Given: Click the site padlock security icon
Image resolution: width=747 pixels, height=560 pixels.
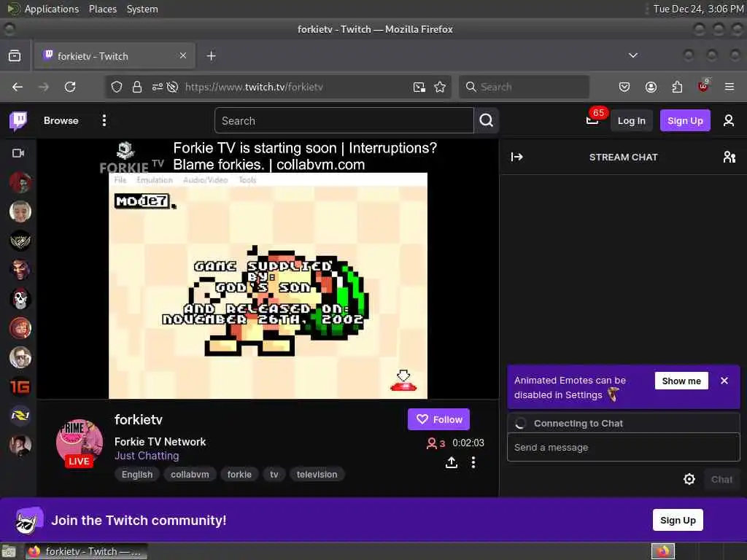Looking at the screenshot, I should click(x=137, y=87).
